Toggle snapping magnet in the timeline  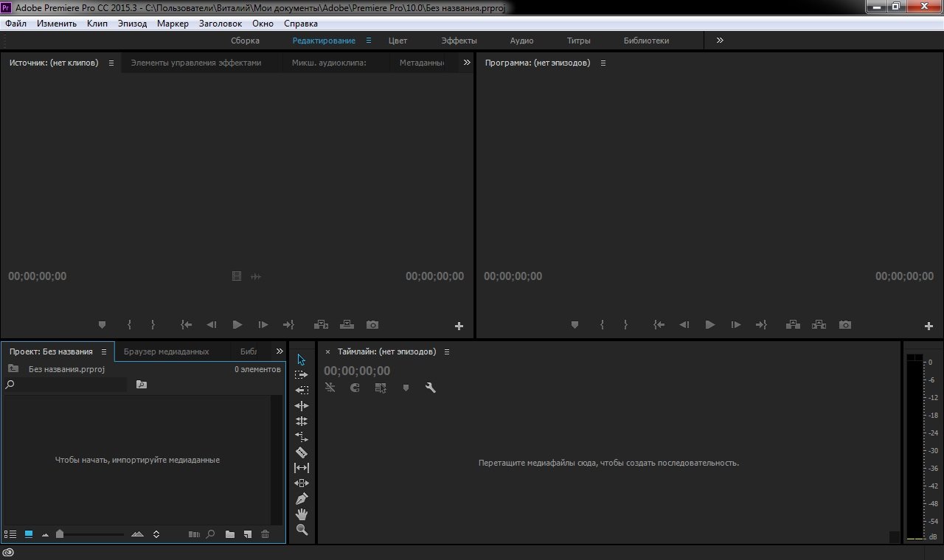coord(355,388)
